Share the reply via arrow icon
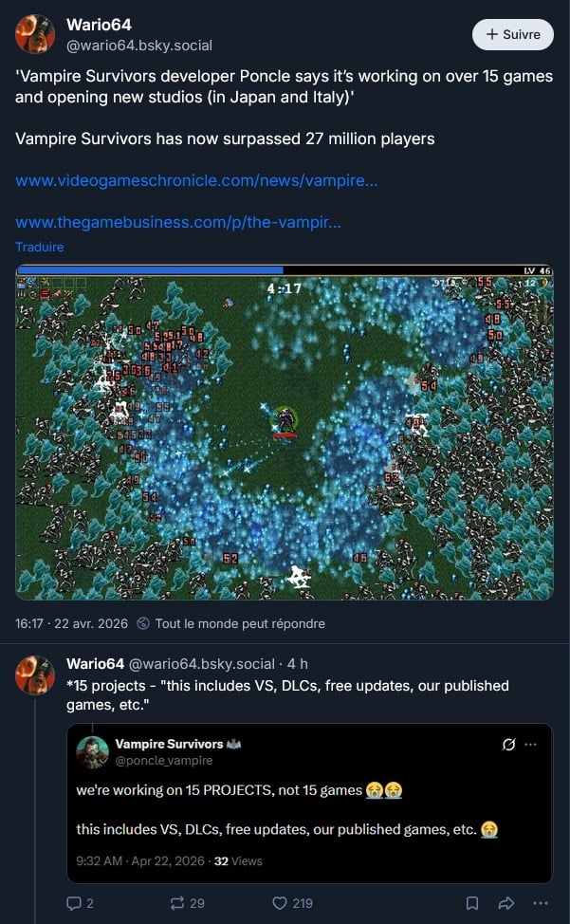 [x=506, y=903]
